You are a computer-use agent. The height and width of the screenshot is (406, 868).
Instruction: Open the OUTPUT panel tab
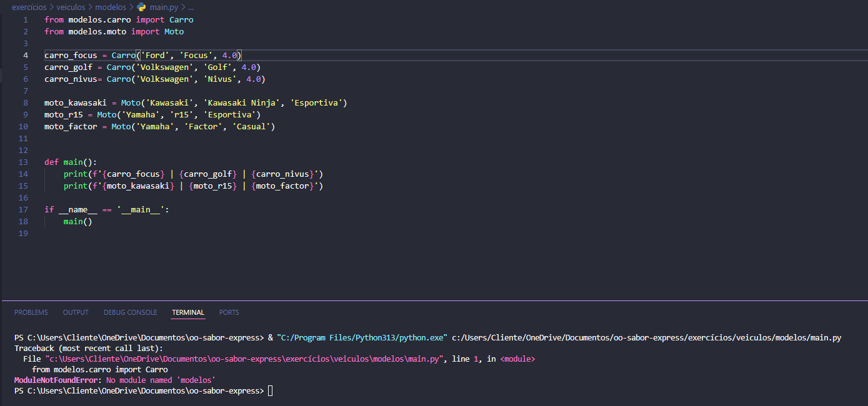(x=76, y=312)
